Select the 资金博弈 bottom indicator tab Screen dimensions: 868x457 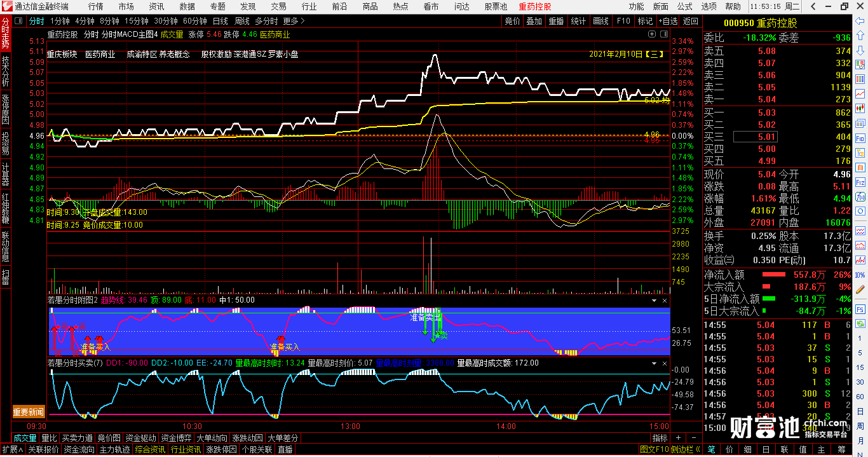pyautogui.click(x=176, y=438)
